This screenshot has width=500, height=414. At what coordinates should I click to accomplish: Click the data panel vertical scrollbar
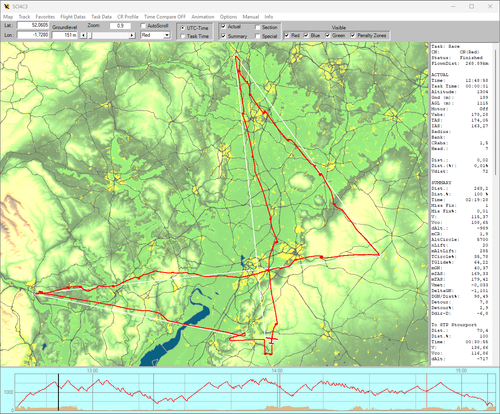(497, 112)
